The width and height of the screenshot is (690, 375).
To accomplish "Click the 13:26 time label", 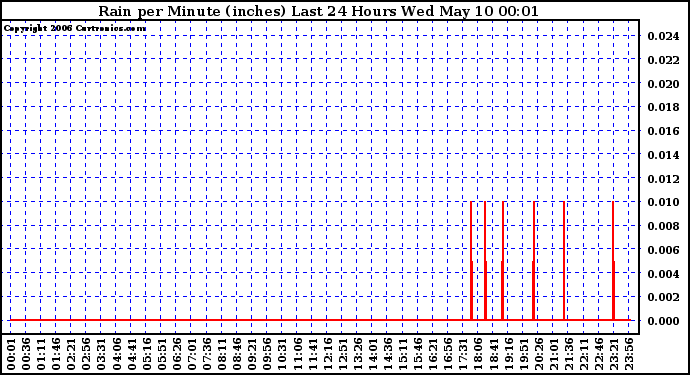I will [357, 354].
